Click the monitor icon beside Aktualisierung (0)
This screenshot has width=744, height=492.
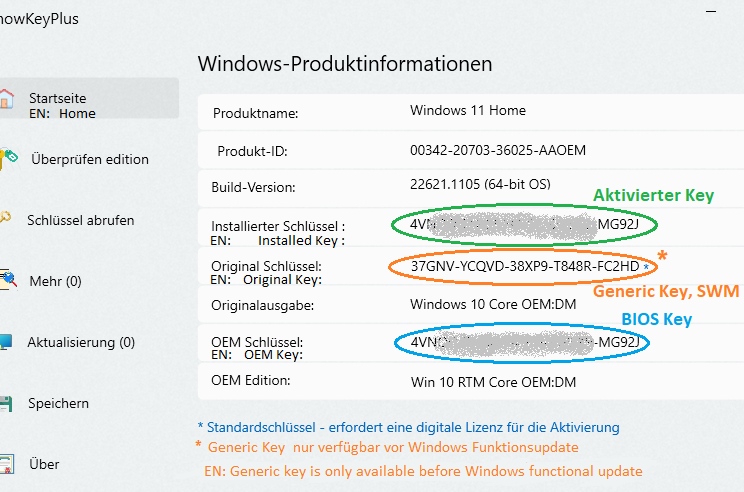pyautogui.click(x=6, y=342)
